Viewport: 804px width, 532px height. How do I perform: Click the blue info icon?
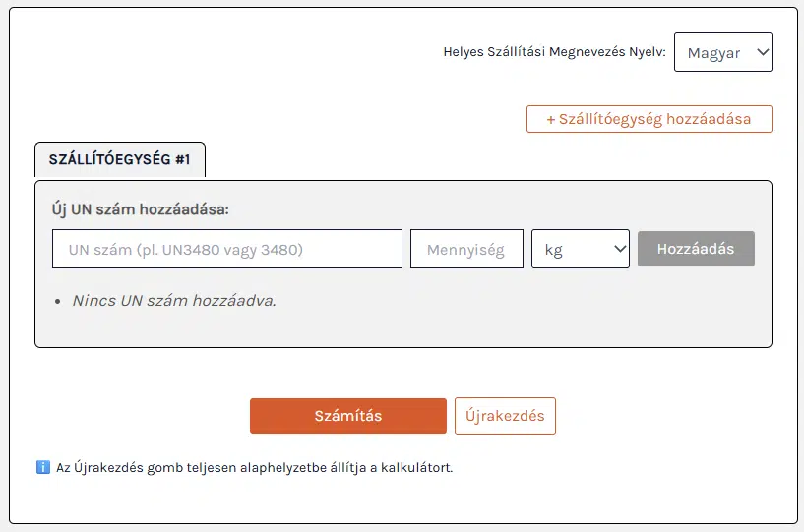(x=42, y=467)
